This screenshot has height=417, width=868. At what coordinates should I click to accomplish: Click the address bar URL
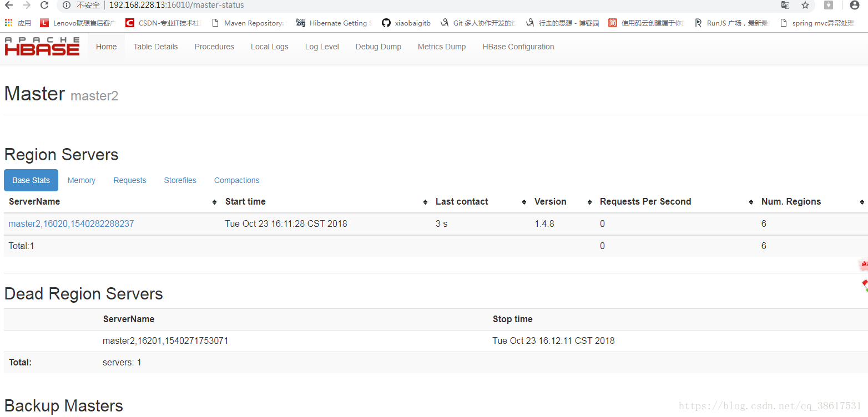176,5
